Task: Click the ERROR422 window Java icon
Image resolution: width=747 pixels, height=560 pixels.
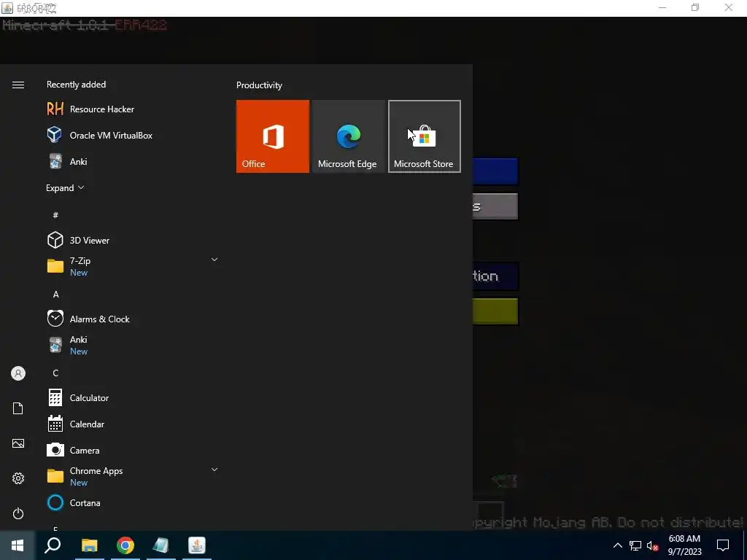Action: [x=7, y=7]
